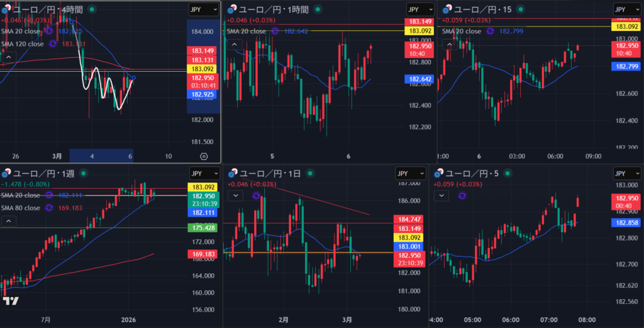
Task: Click the euro/yen flag icon in 1-hour chart
Action: tap(231, 9)
